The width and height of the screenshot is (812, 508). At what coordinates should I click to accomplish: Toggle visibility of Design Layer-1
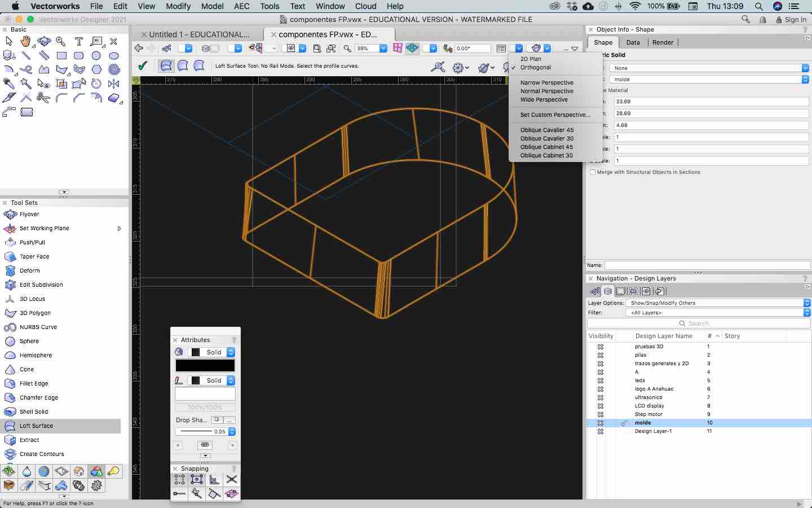coord(601,431)
